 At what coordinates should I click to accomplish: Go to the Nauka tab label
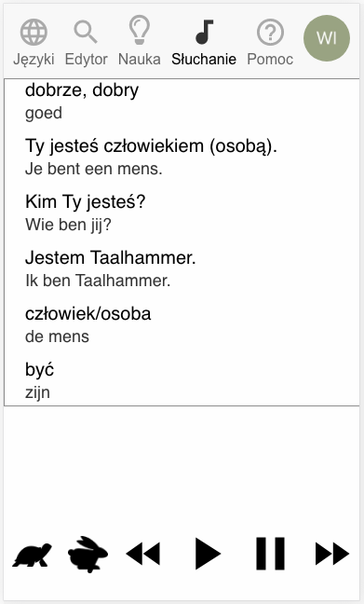[x=140, y=59]
